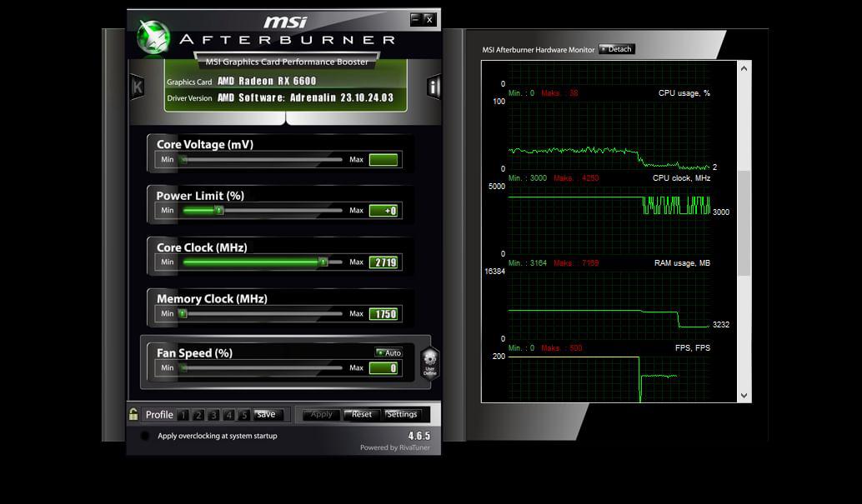This screenshot has width=862, height=504.
Task: Open the information i button
Action: click(434, 87)
